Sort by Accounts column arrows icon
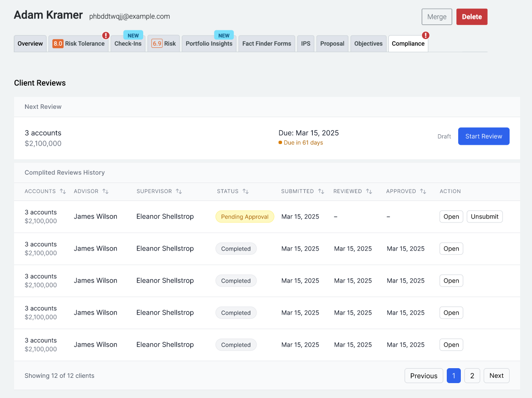This screenshot has width=532, height=398. [63, 191]
